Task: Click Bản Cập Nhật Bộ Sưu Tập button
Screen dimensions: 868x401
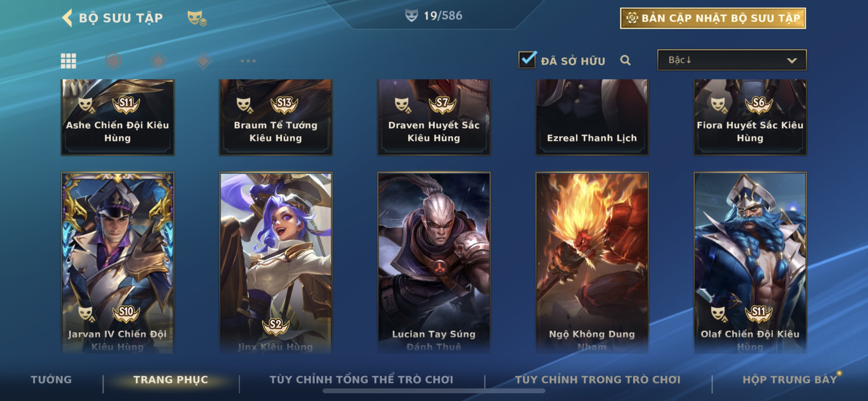Action: tap(713, 18)
